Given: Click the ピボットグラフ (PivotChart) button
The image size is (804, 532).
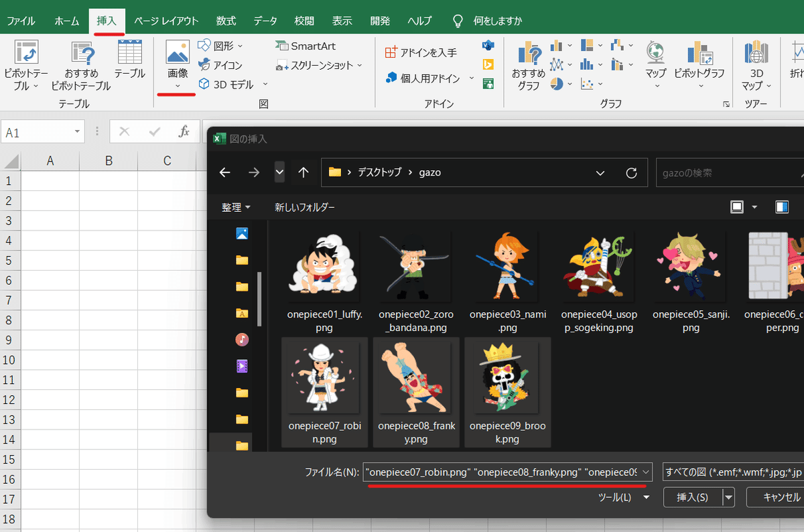Looking at the screenshot, I should pos(699,65).
